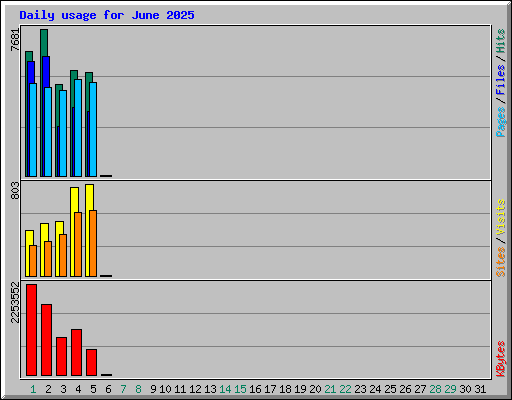
Task: Click the cyan Pages bar for day 3
Action: (63, 133)
